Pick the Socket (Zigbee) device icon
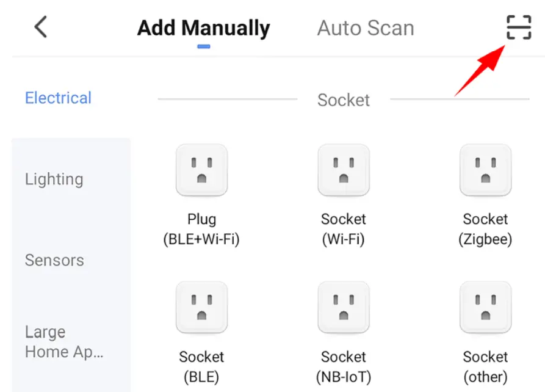Viewport: 545px width, 392px height. [485, 170]
